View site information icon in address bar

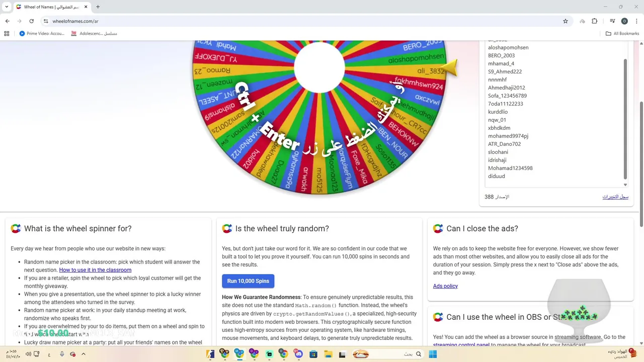point(46,21)
